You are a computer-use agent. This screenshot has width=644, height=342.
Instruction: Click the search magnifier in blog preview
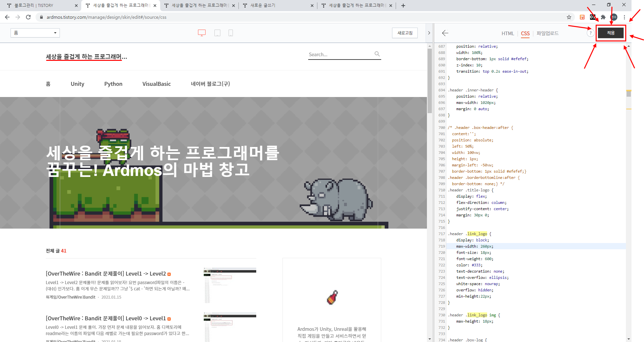(377, 54)
